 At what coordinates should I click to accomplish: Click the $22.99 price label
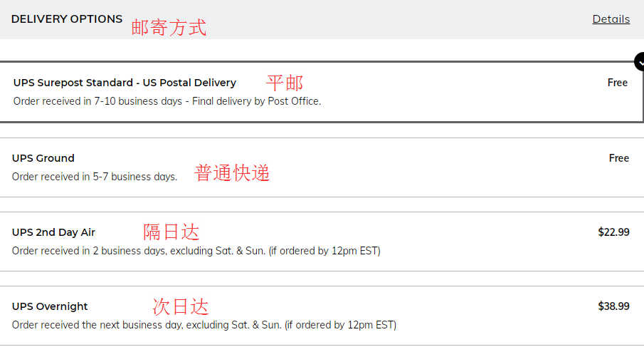click(x=613, y=232)
